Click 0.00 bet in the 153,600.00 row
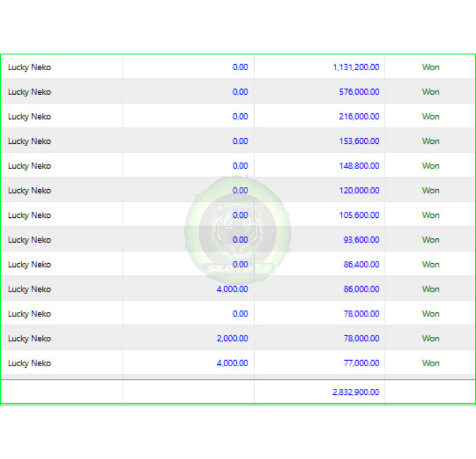 pos(240,141)
